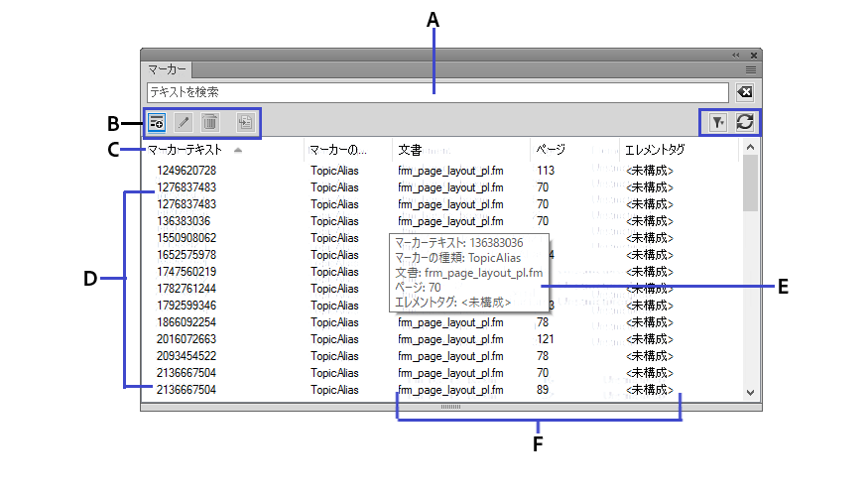Click the ページ column header

(551, 151)
